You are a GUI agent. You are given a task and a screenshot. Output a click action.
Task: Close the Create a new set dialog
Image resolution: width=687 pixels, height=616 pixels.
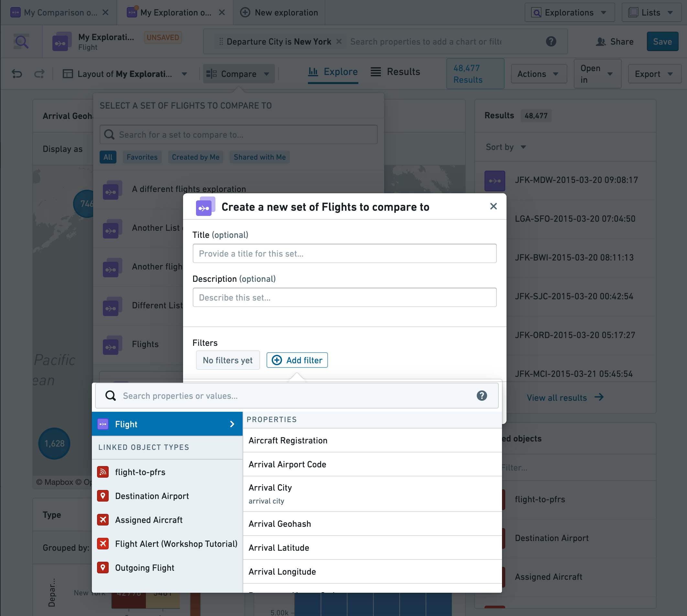tap(493, 206)
